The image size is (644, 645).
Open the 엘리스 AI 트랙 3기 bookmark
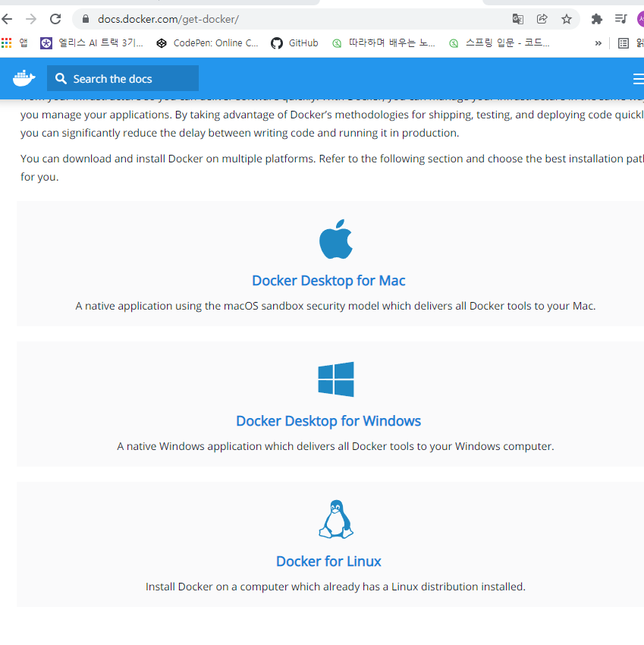92,42
